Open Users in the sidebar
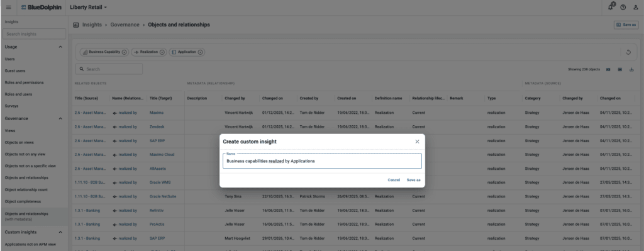Viewport: 644px width, 251px height. tap(10, 59)
